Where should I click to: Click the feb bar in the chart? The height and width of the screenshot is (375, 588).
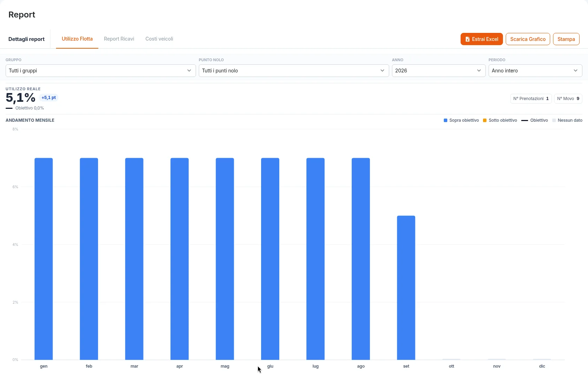pyautogui.click(x=89, y=259)
